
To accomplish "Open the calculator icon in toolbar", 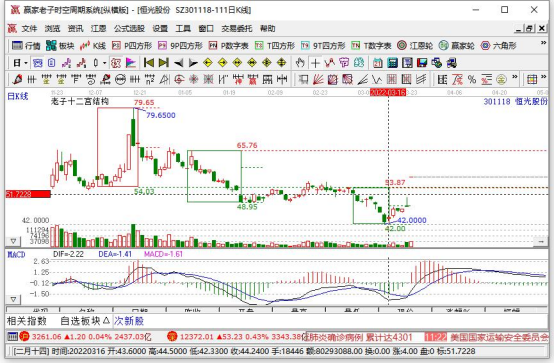I will (x=392, y=63).
